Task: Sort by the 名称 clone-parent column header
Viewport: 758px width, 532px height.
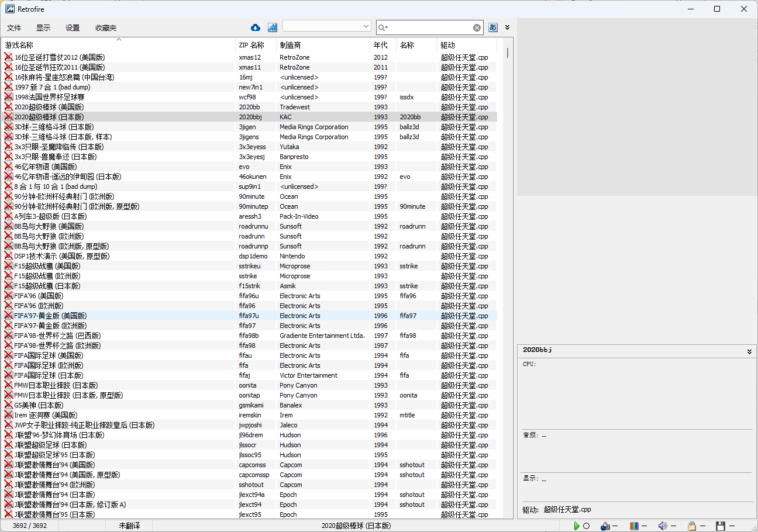Action: pos(418,45)
